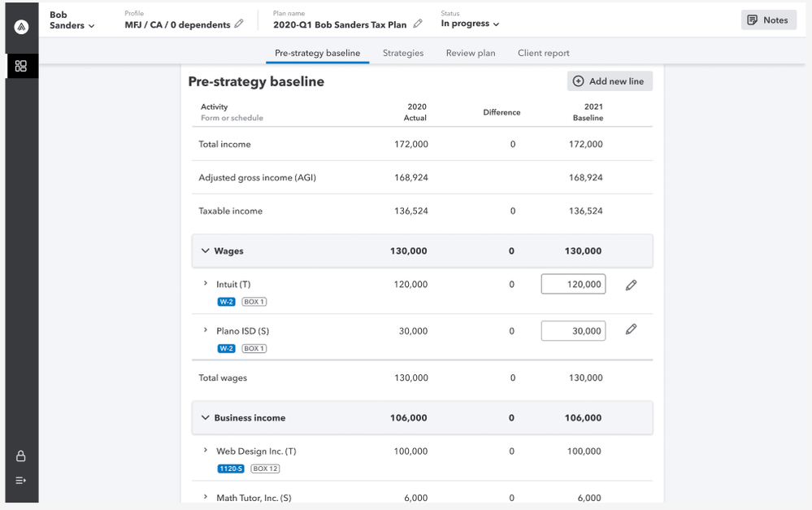
Task: Expand the Web Design Inc. (T) row
Action: coord(206,451)
